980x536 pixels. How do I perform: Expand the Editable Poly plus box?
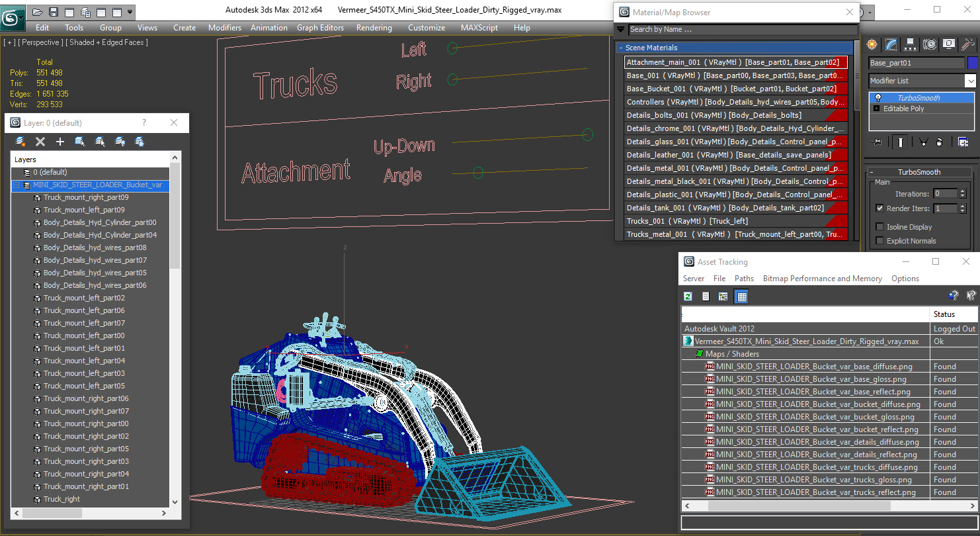pos(877,109)
